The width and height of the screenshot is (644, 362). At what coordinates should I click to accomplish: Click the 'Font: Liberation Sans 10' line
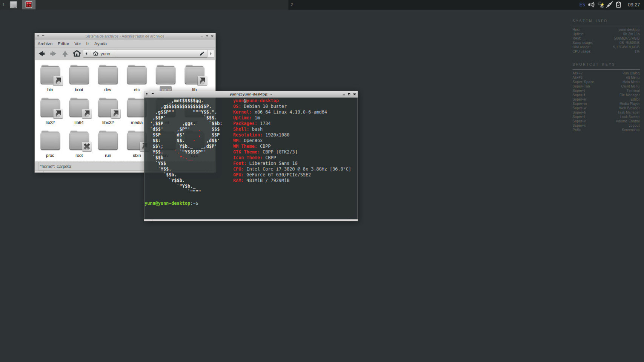click(265, 163)
